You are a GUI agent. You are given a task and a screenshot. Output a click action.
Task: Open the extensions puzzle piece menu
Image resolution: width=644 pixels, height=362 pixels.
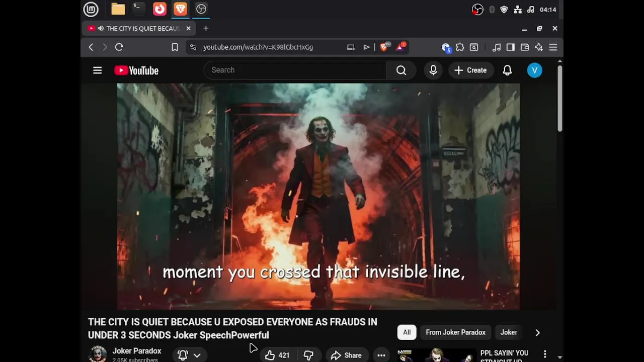(x=460, y=47)
